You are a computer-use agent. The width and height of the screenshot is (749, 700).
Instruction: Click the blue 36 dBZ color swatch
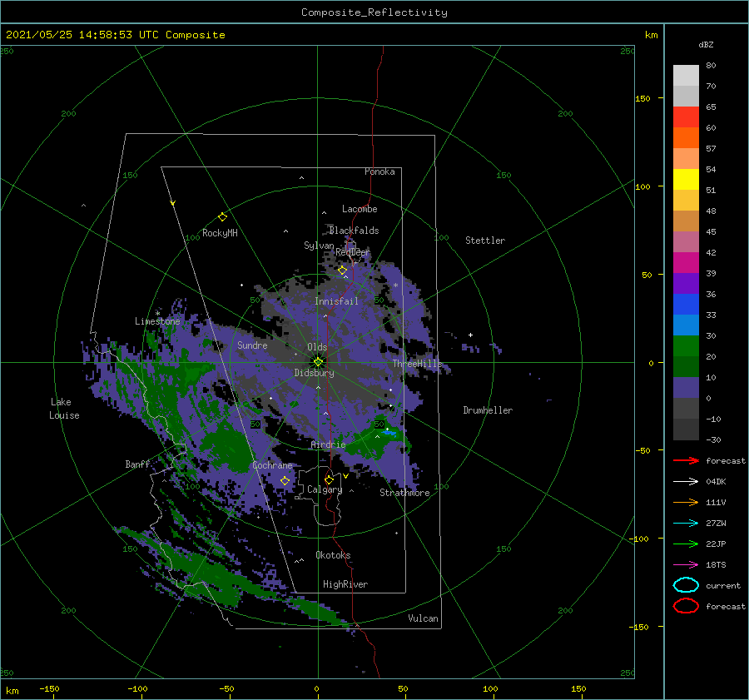click(x=686, y=304)
